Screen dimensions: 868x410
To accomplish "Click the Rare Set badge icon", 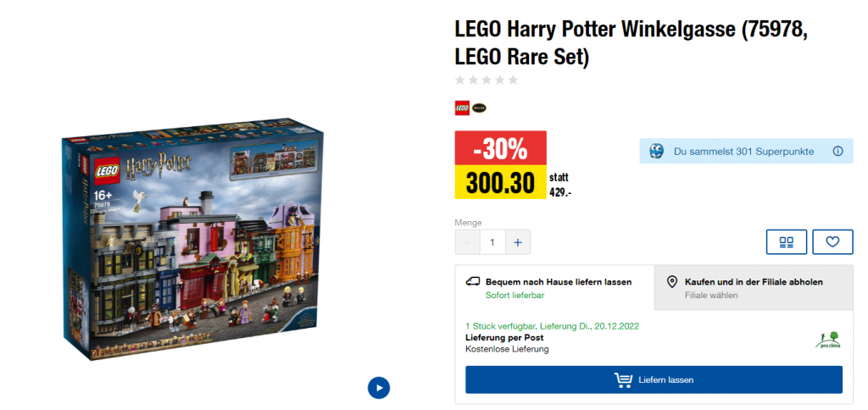I will pyautogui.click(x=479, y=108).
